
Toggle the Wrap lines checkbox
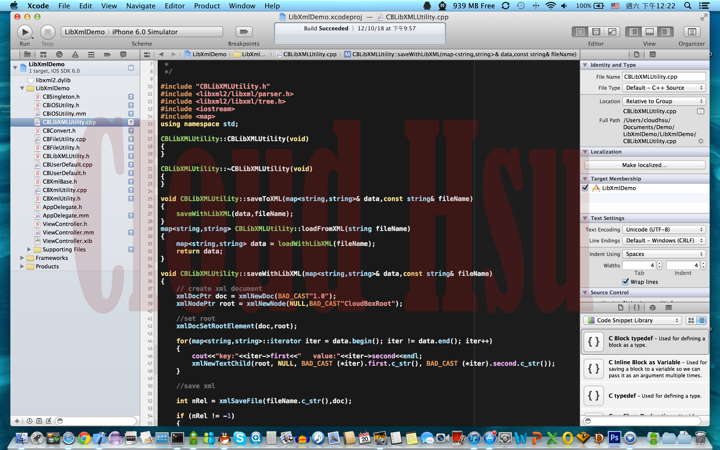[x=625, y=281]
